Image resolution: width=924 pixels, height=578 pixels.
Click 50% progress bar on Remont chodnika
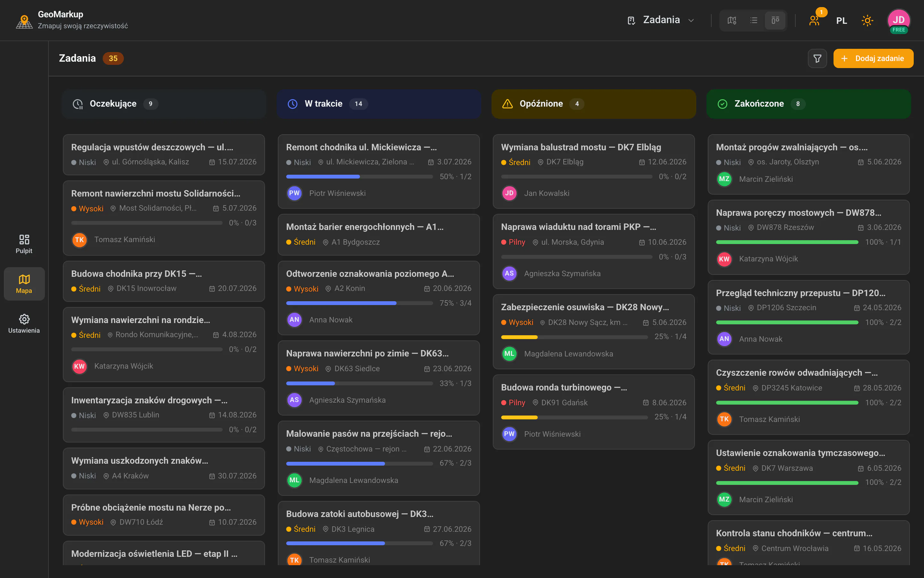click(x=360, y=177)
